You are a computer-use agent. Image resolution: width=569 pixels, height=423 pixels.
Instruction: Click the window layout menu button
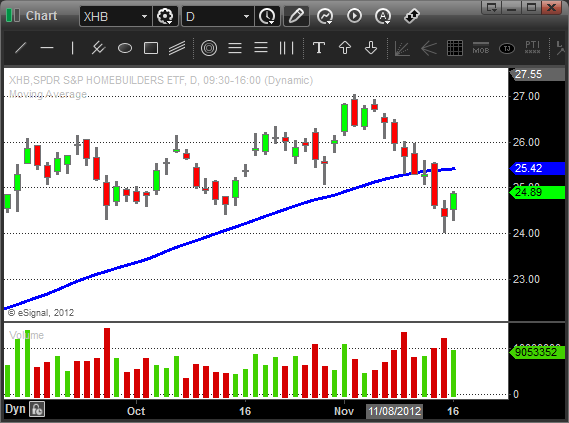tap(492, 7)
